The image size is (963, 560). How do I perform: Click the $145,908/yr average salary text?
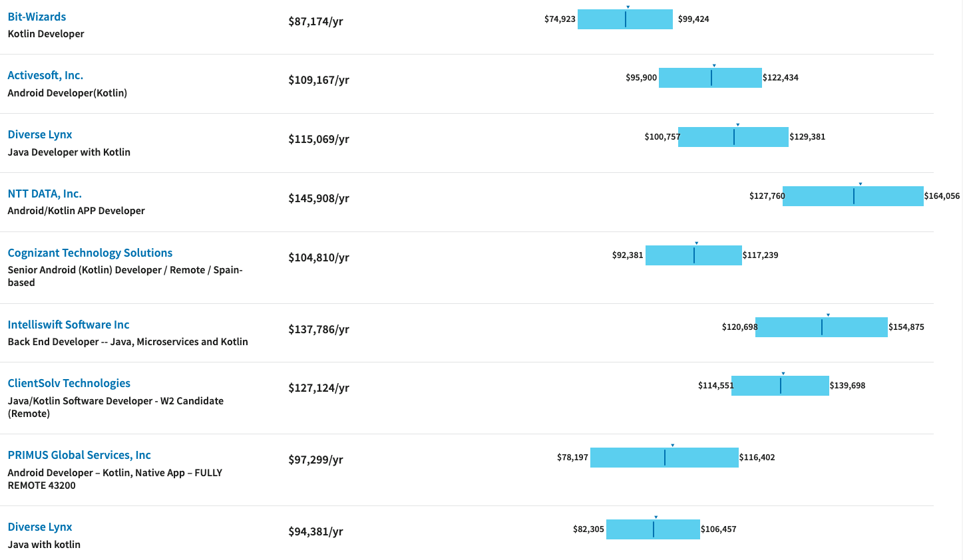[319, 198]
